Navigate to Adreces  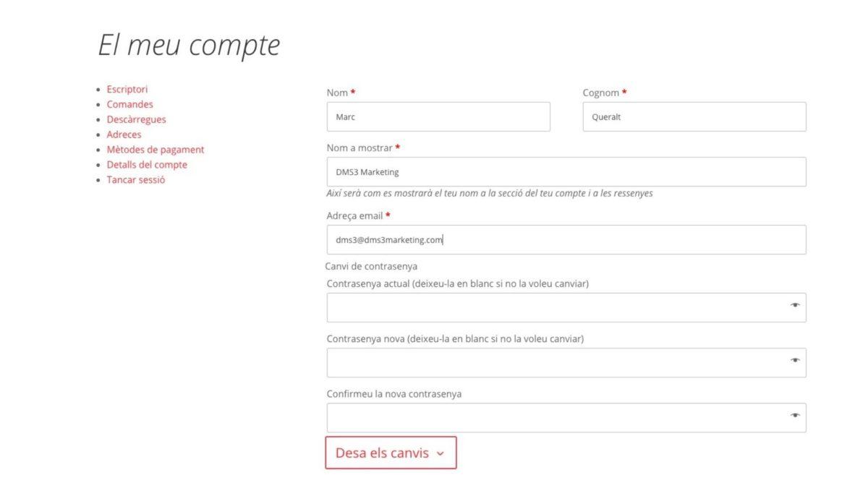(x=124, y=135)
